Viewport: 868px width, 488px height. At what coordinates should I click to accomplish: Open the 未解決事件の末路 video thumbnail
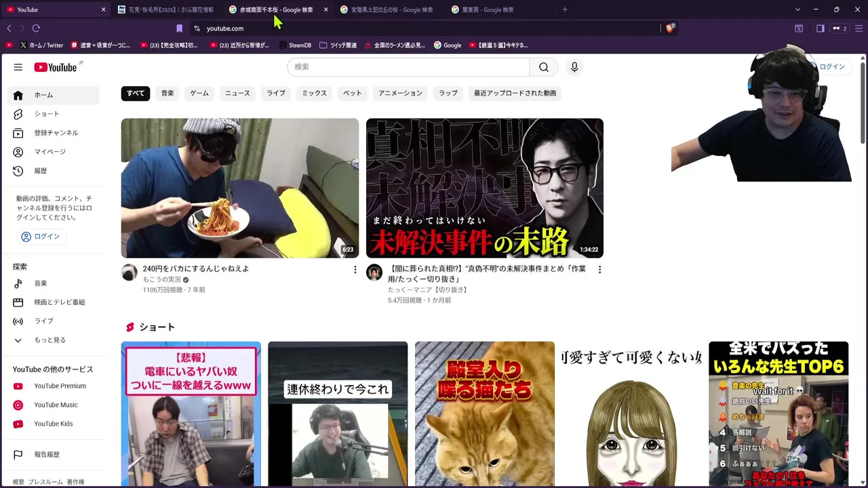(485, 188)
